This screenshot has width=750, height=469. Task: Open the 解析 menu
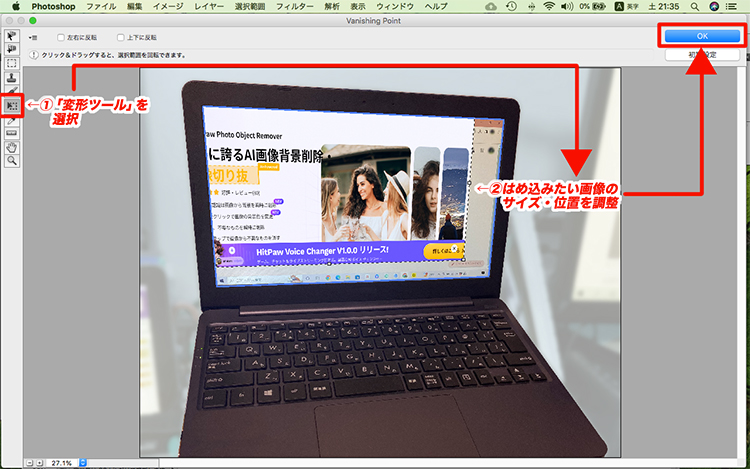click(x=331, y=6)
